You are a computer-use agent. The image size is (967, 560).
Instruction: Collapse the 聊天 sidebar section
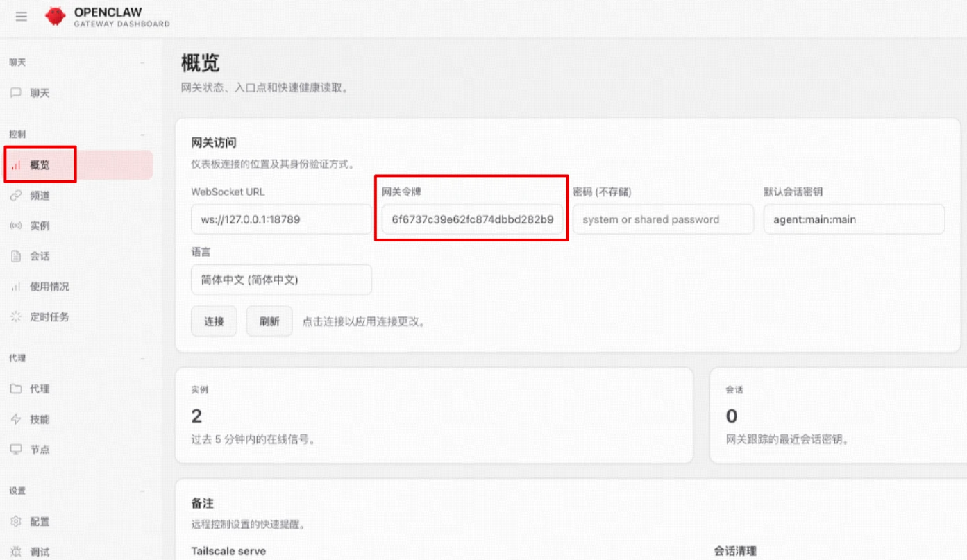[x=143, y=62]
